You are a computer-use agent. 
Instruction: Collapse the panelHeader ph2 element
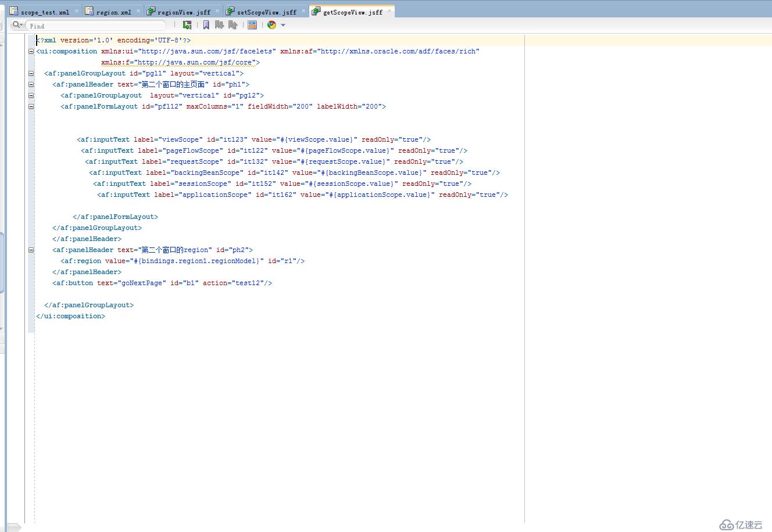click(31, 250)
